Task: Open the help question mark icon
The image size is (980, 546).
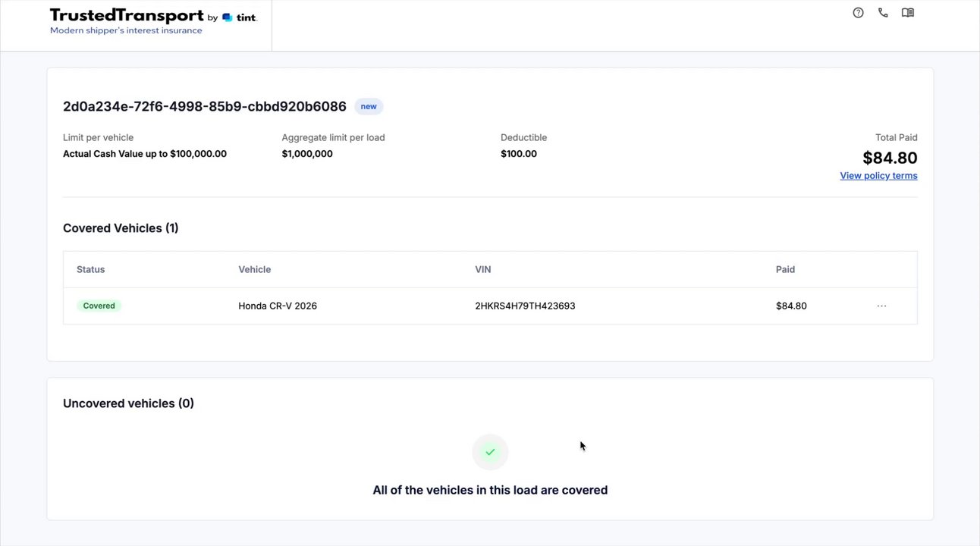Action: point(858,13)
